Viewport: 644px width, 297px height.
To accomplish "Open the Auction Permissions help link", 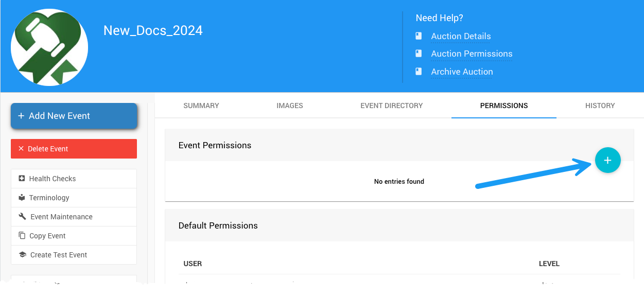I will pyautogui.click(x=472, y=54).
